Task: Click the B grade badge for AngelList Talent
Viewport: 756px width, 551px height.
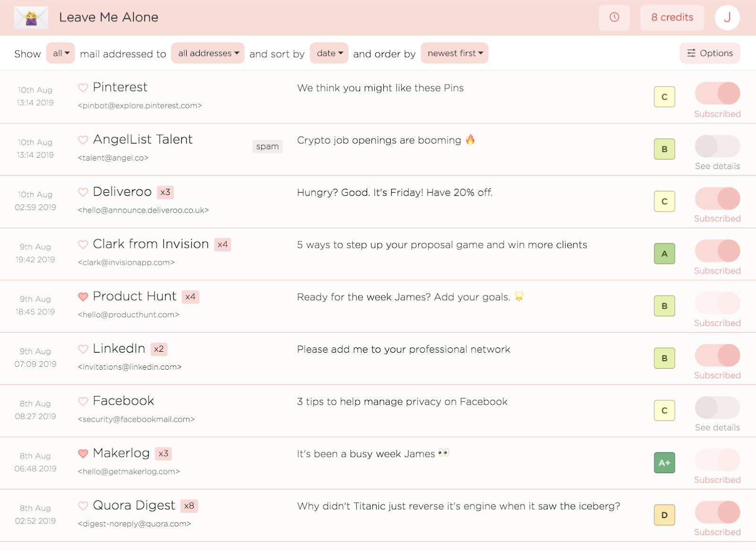Action: tap(664, 149)
